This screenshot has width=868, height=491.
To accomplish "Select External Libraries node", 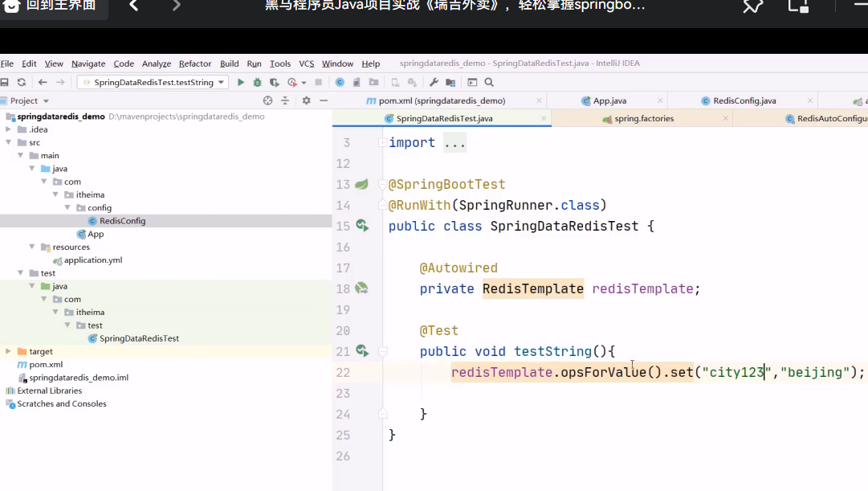I will pos(49,391).
